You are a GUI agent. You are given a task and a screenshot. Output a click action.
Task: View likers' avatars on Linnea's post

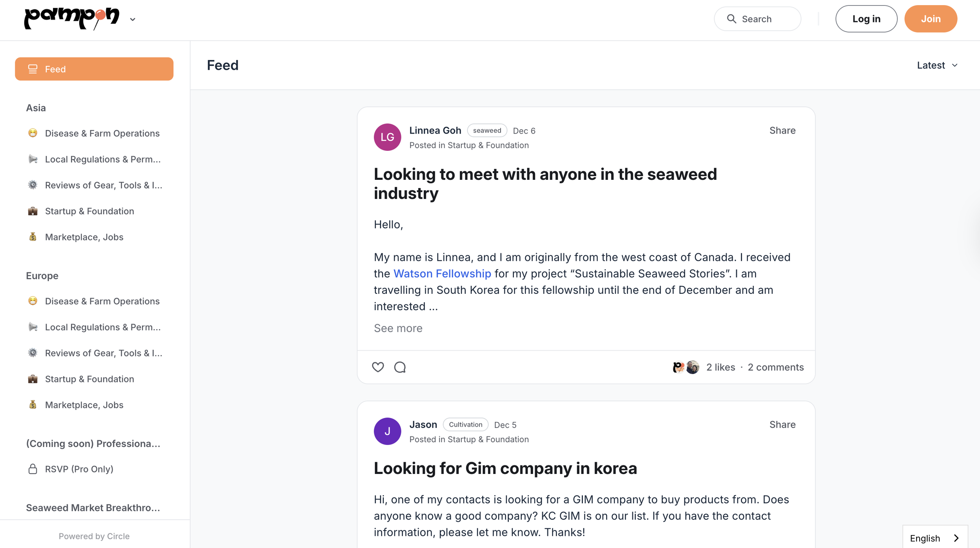click(x=686, y=367)
